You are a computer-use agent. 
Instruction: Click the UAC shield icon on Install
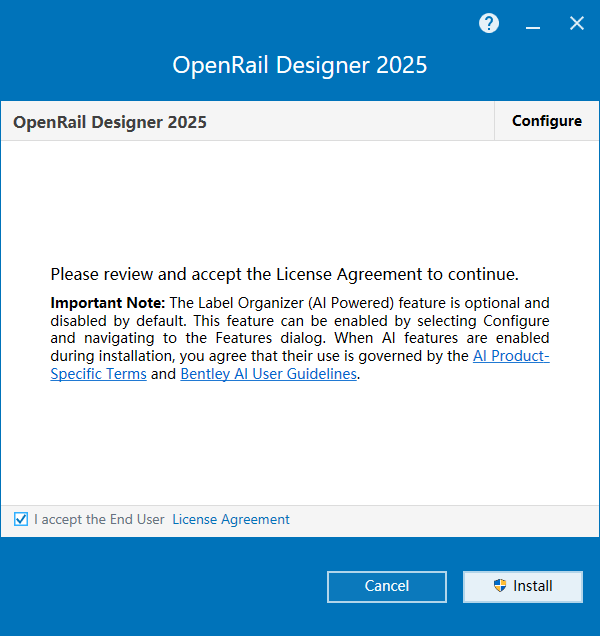500,586
